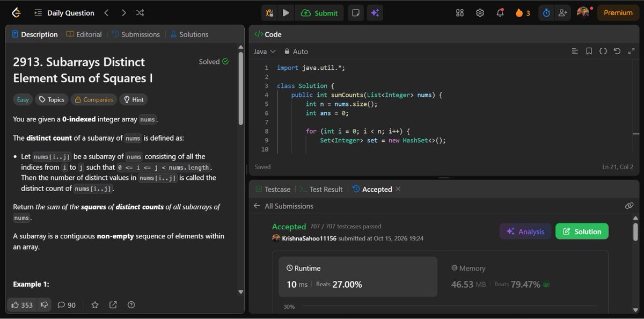This screenshot has width=644, height=319.
Task: Click the Auto lock indicator
Action: tap(296, 52)
